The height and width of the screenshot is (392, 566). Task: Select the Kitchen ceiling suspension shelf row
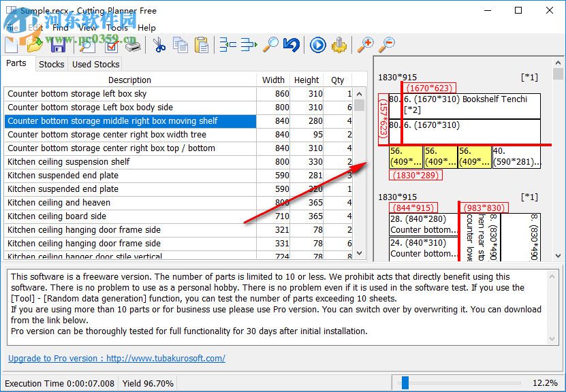[102, 162]
